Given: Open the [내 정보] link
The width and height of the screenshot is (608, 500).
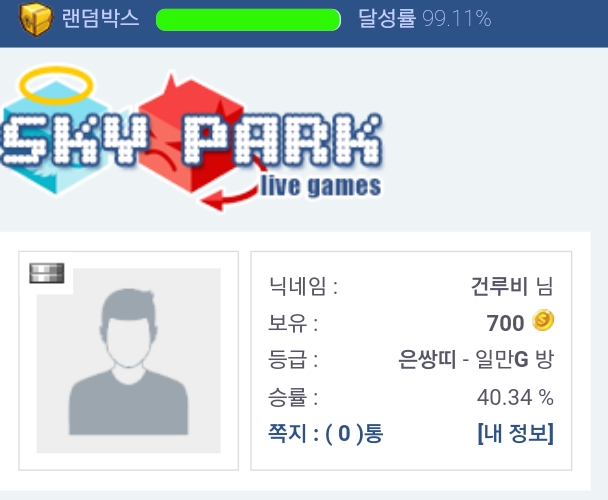Looking at the screenshot, I should click(x=516, y=433).
